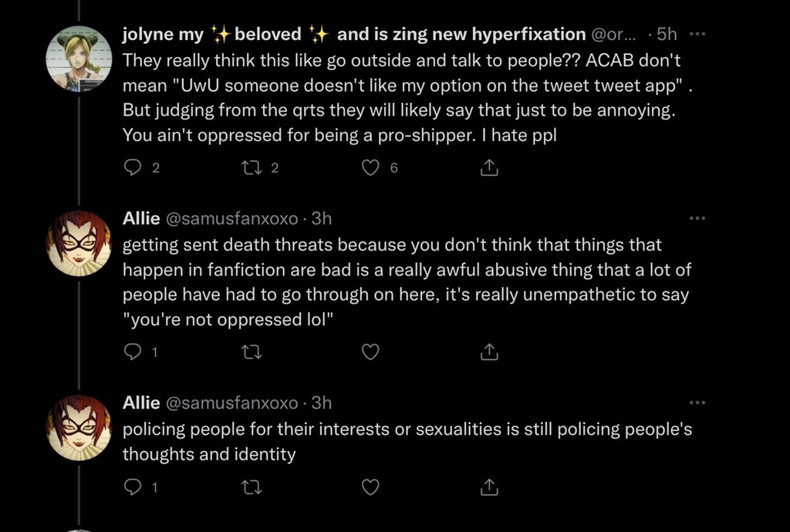Open more menu on Allie's first tweet

click(x=697, y=218)
